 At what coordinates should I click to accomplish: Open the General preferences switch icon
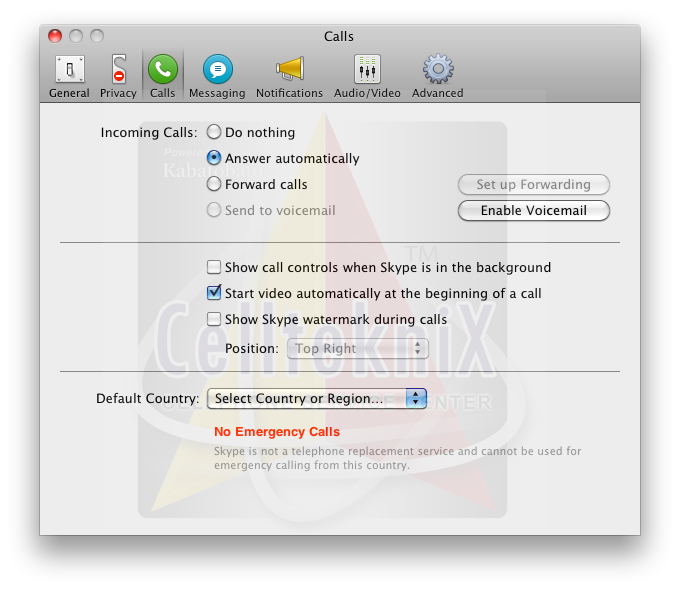point(69,69)
